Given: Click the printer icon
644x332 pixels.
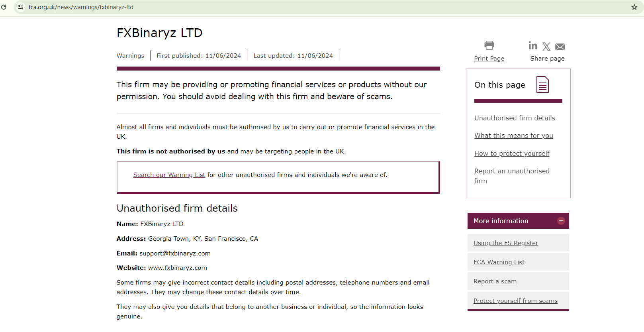Looking at the screenshot, I should tap(489, 45).
